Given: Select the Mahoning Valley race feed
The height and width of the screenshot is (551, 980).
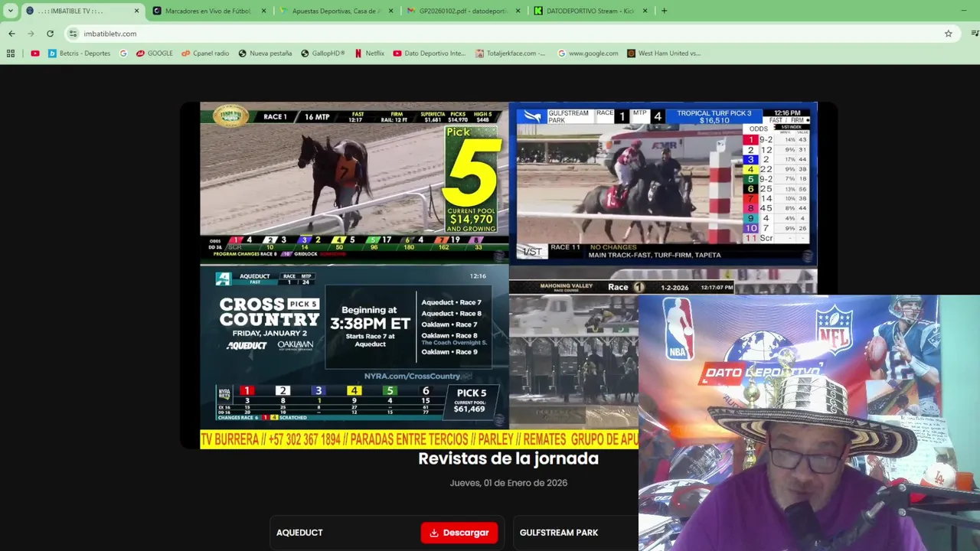Looking at the screenshot, I should pyautogui.click(x=573, y=354).
